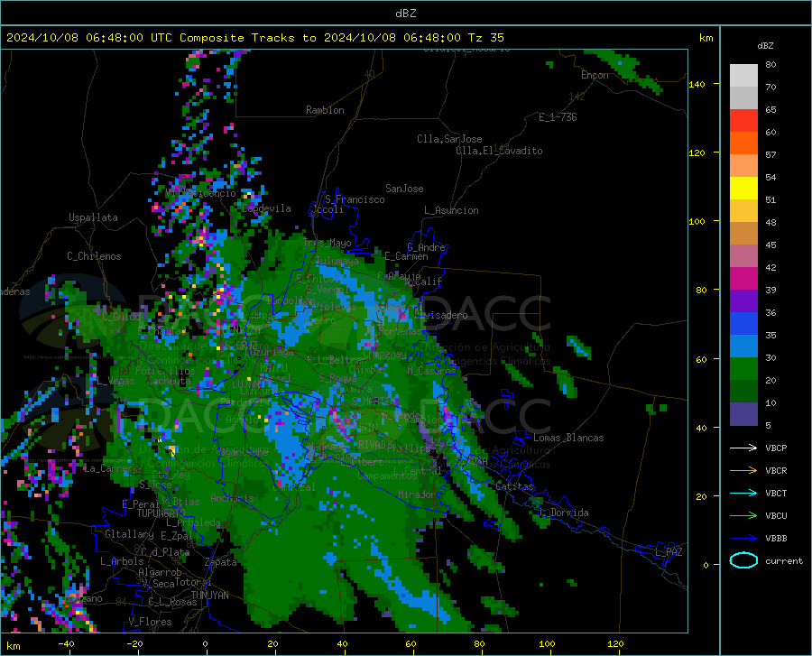Click the 'Clla.SanJose' map label
This screenshot has height=656, width=812.
pos(449,139)
